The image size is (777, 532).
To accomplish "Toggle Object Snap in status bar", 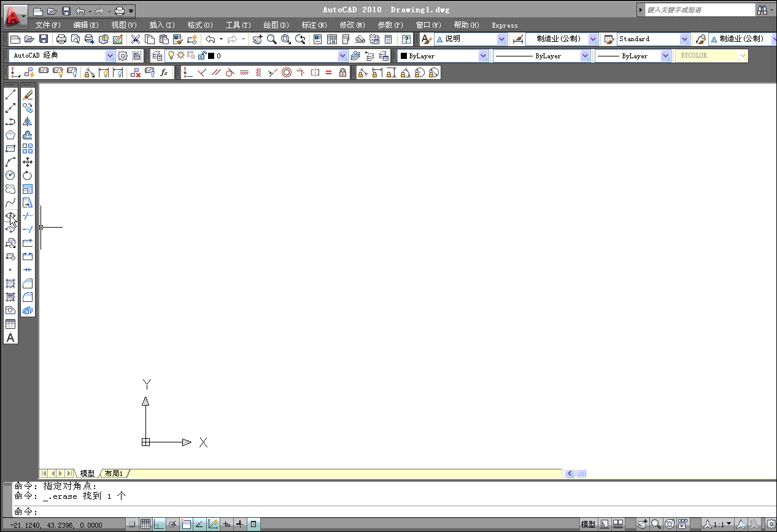I will coord(186,524).
